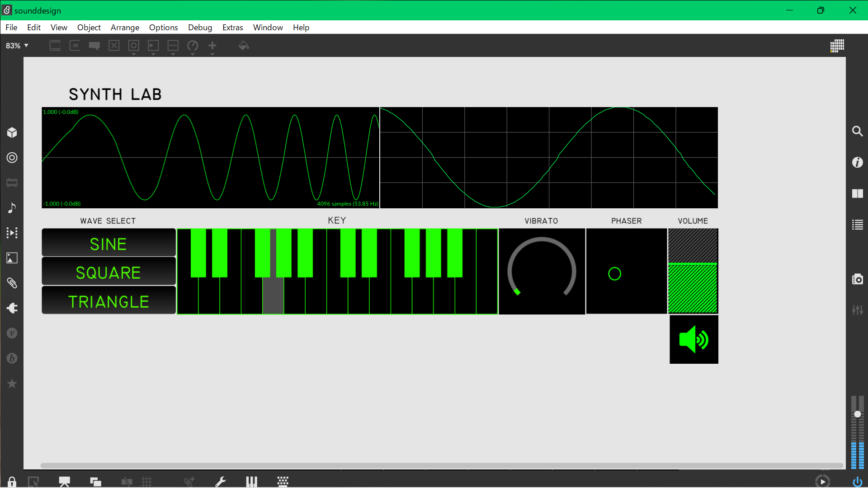Toggle the speaker mute button

(693, 340)
